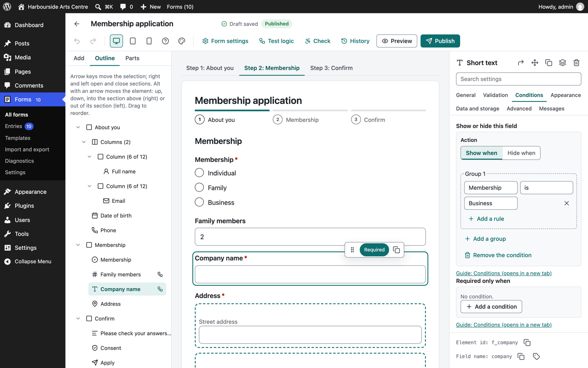Open the Validation settings tab
Screen dimensions: 588x368
[x=495, y=95]
